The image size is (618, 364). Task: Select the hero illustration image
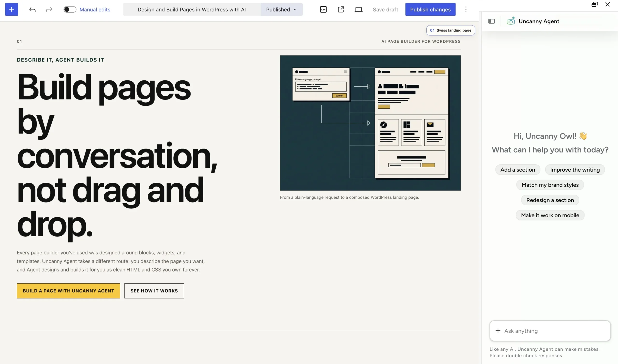coord(370,123)
